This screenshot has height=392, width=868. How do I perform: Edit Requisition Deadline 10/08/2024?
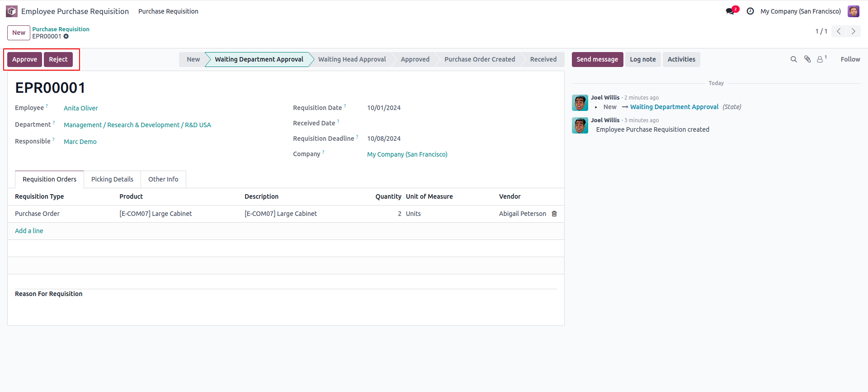pos(384,139)
